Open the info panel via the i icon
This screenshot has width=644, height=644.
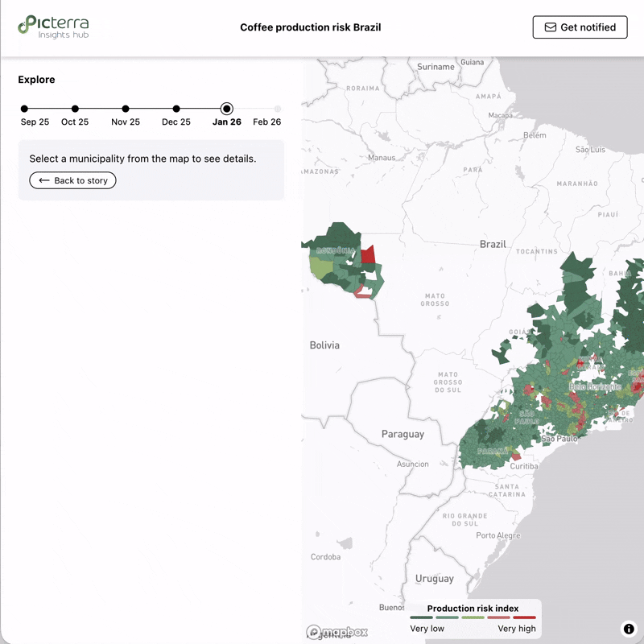[x=628, y=627]
